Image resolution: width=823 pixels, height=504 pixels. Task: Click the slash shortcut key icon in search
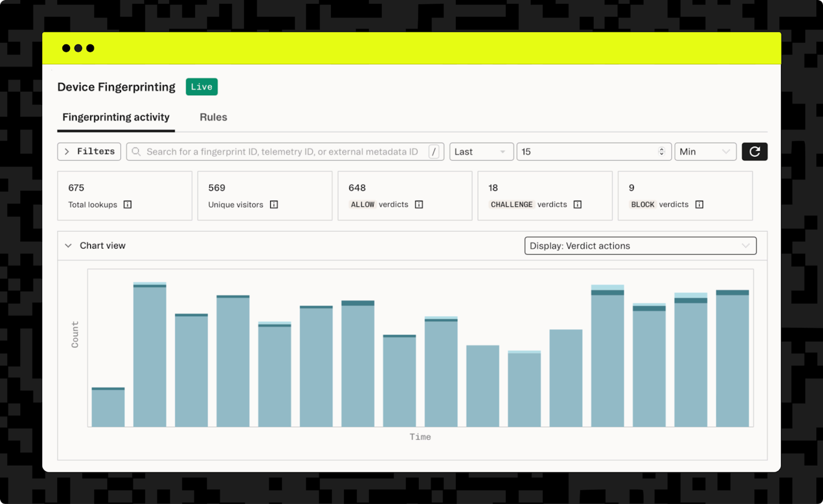click(434, 152)
